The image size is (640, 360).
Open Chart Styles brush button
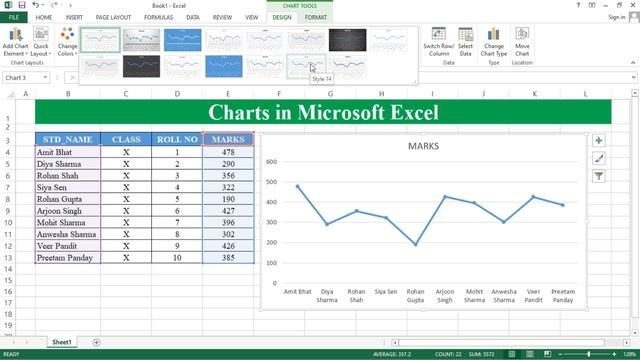pos(598,158)
